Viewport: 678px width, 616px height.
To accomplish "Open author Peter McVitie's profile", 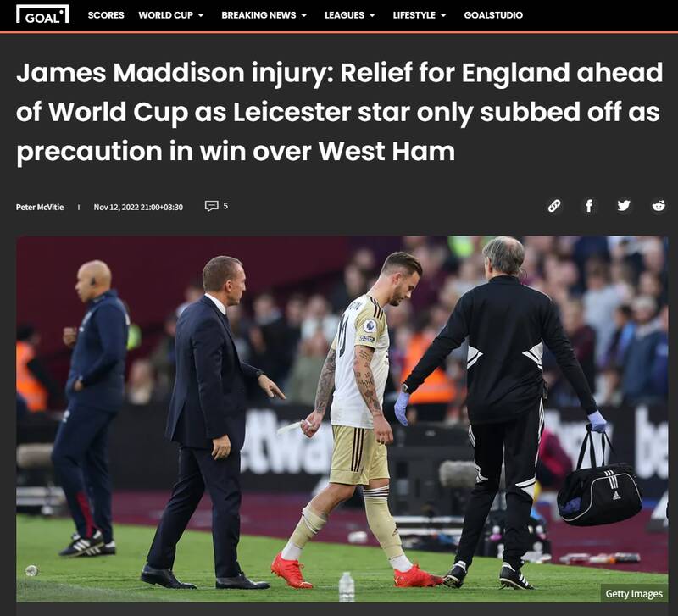I will pos(40,207).
